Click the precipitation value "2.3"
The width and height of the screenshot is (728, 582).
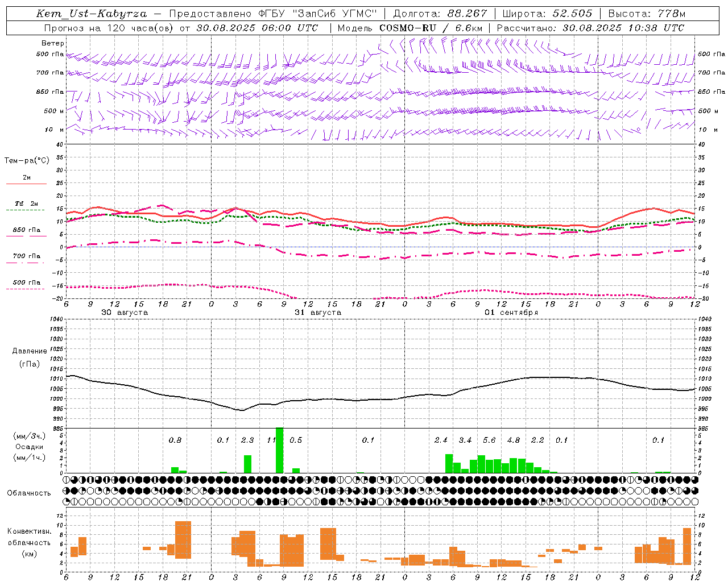pos(247,440)
